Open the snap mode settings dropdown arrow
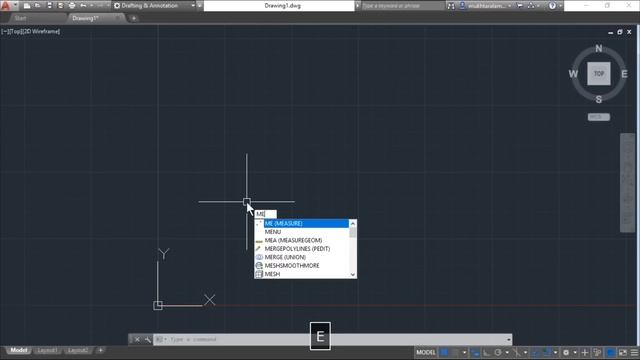 click(x=464, y=352)
